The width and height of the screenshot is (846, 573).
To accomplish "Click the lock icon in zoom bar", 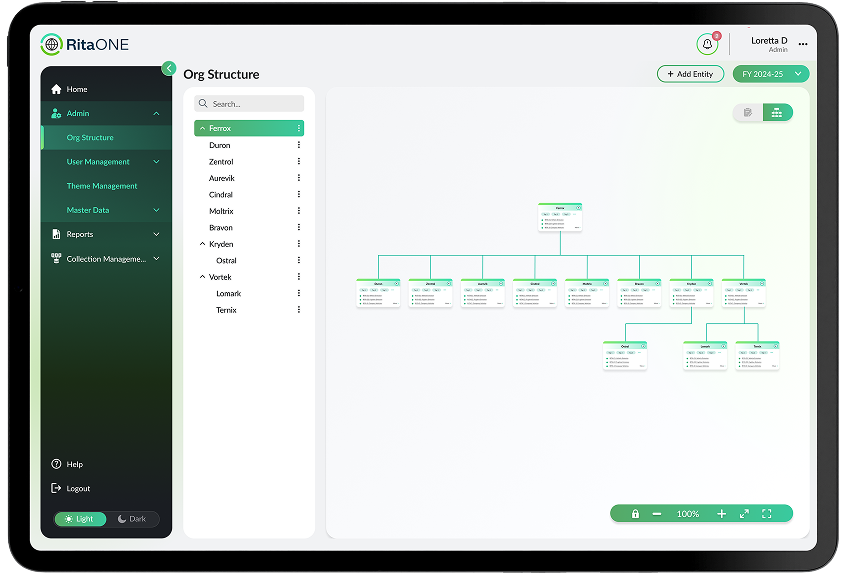I will tap(635, 514).
